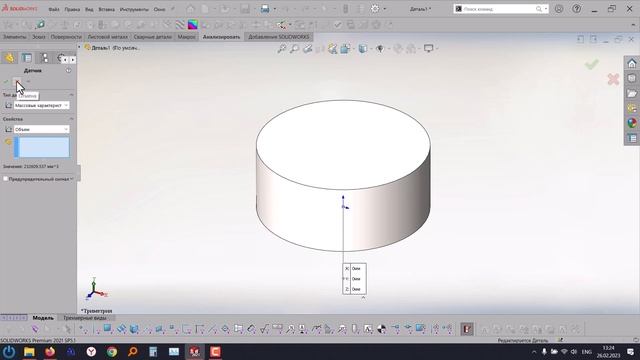Open the Appearances color ball task pane icon
Screen dimensions: 640x360
pyautogui.click(x=632, y=123)
